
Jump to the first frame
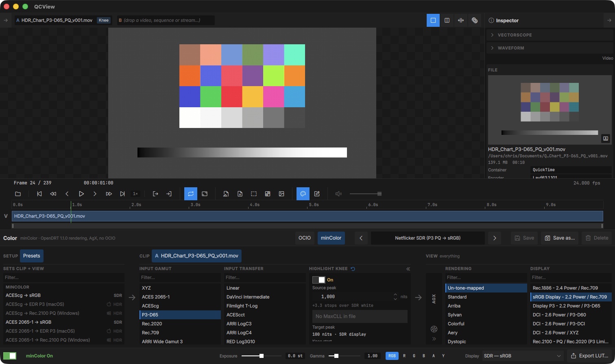pos(39,194)
